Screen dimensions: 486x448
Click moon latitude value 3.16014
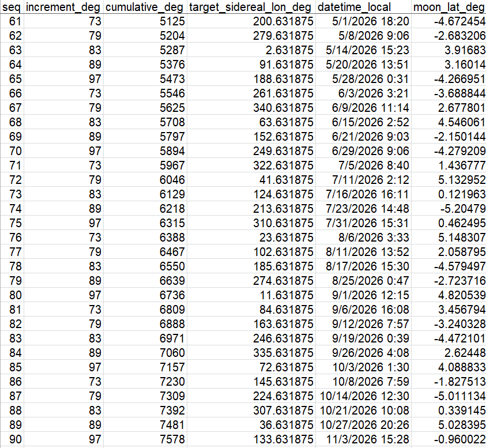pos(449,65)
